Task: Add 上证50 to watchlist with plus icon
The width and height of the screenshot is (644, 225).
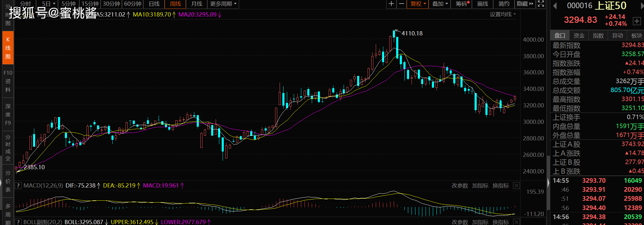Action: [x=636, y=21]
